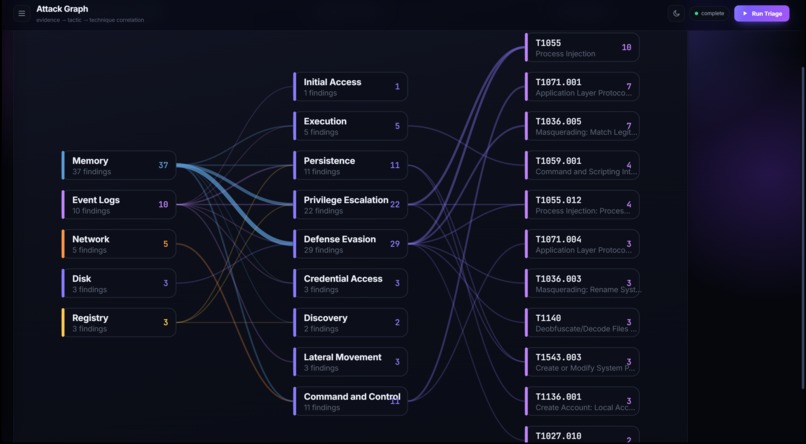Viewport: 806px width, 444px height.
Task: Select the Memory evidence node
Action: (119, 165)
